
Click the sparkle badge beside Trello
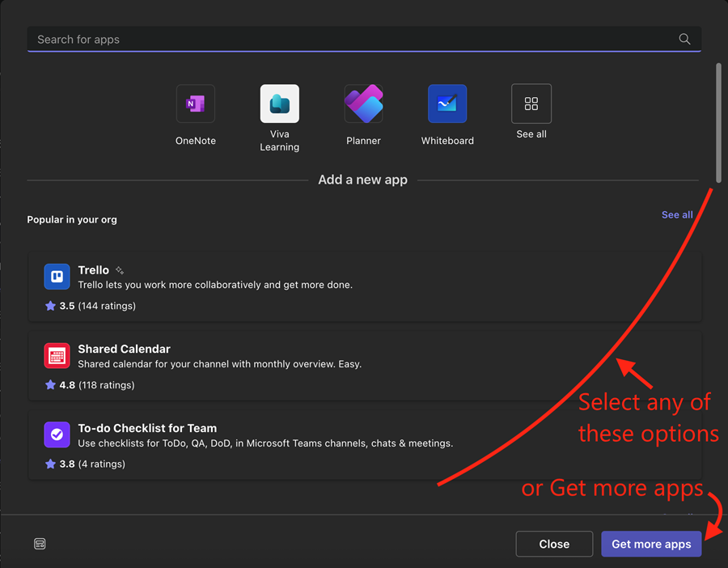pyautogui.click(x=120, y=270)
